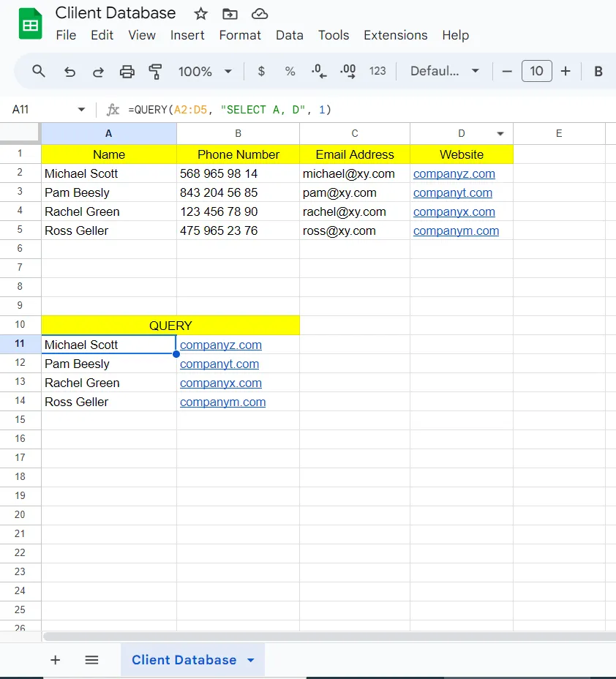
Task: Select the paint format tool
Action: pyautogui.click(x=155, y=72)
